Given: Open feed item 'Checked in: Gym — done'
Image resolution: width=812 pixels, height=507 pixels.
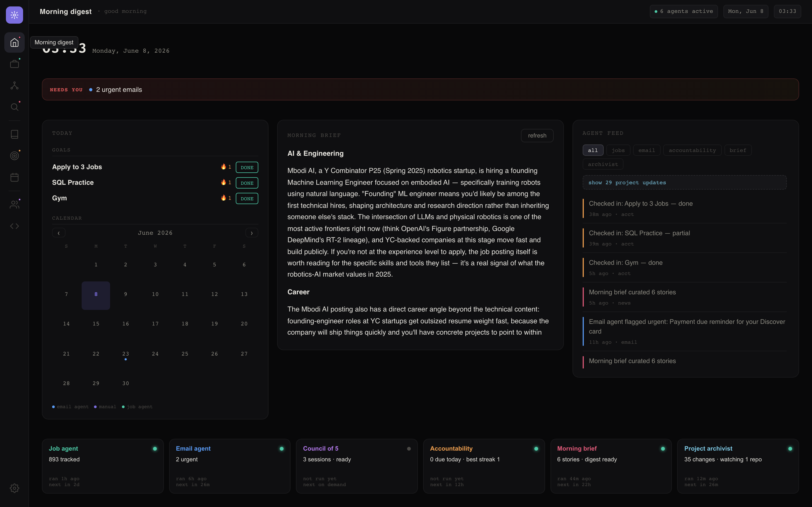Looking at the screenshot, I should 684,267.
